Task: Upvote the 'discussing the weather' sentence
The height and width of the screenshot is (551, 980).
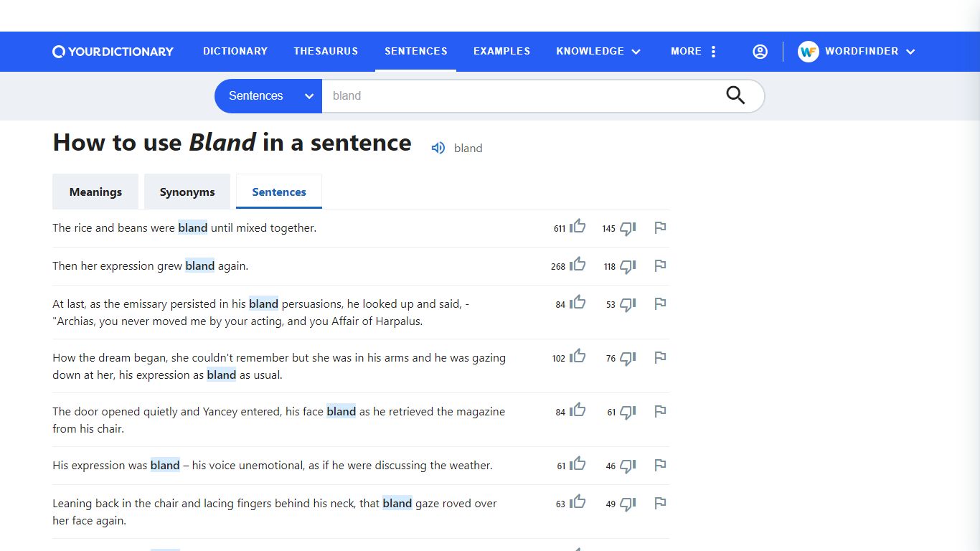Action: (x=578, y=464)
